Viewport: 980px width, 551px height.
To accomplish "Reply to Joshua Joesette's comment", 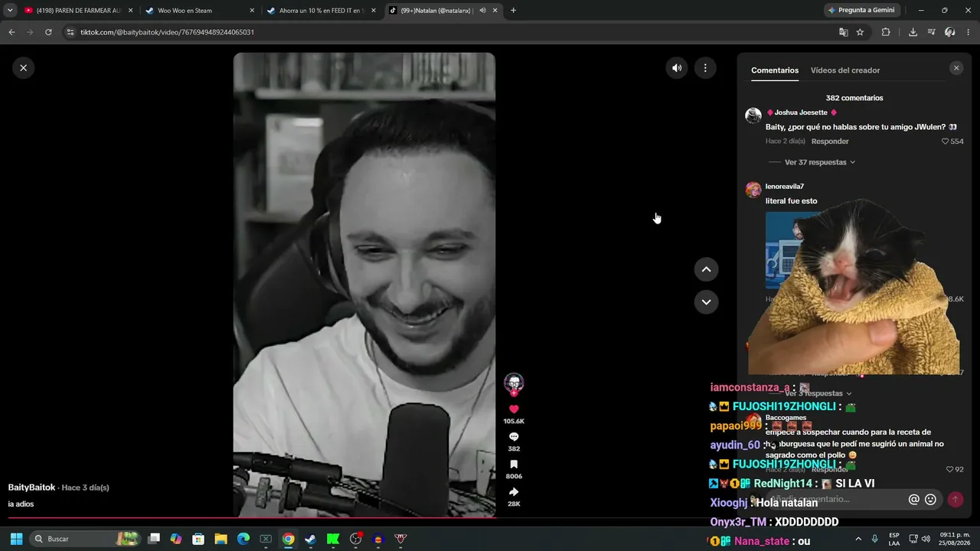I will (830, 142).
